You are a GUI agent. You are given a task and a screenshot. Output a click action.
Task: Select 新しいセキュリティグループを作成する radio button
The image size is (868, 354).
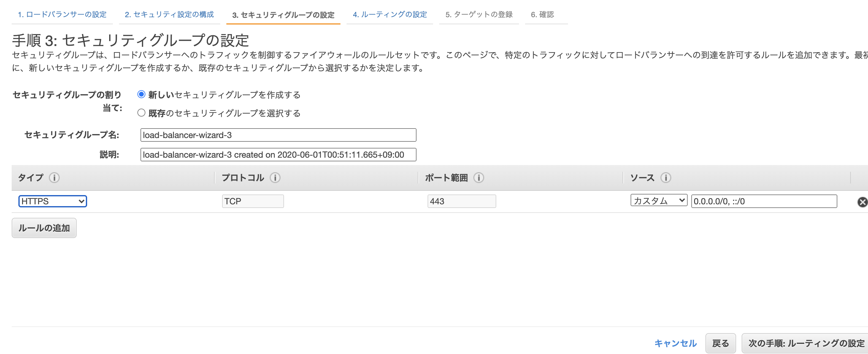[141, 94]
